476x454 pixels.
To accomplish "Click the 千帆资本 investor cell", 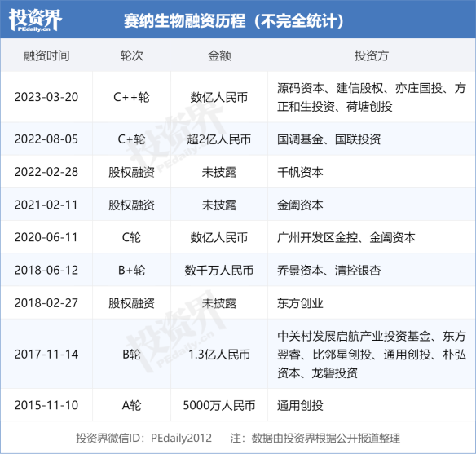I will pyautogui.click(x=300, y=172).
